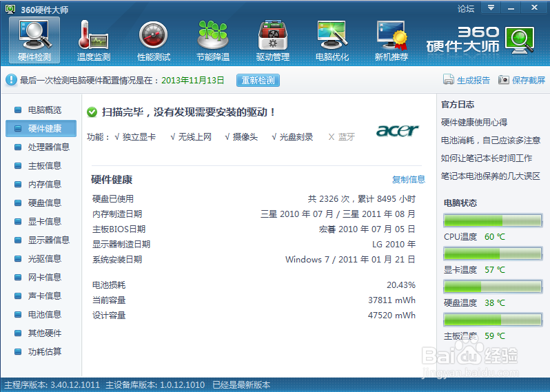
Task: Click the 显示器制造日期 value LG 2010 年
Action: [x=394, y=244]
